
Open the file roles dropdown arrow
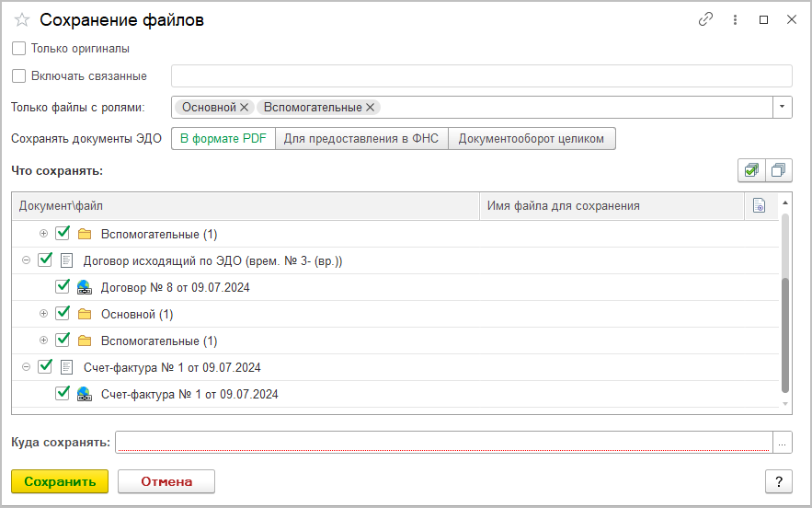coord(782,108)
